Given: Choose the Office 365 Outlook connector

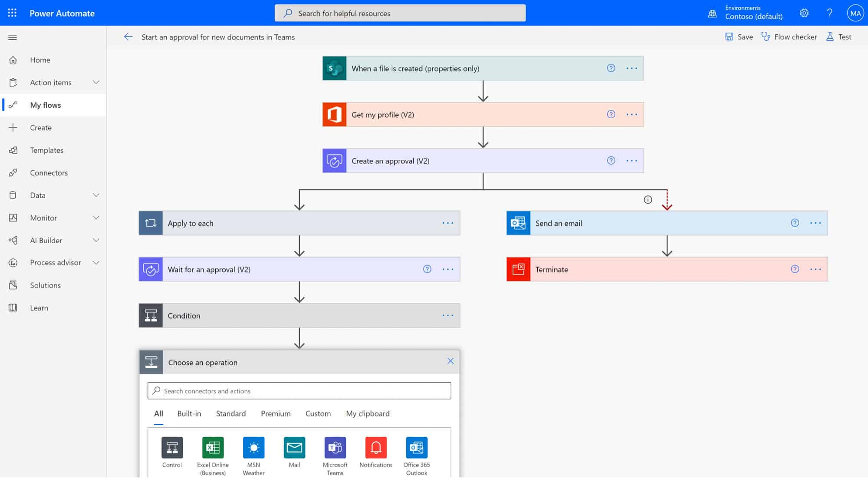Looking at the screenshot, I should tap(416, 447).
